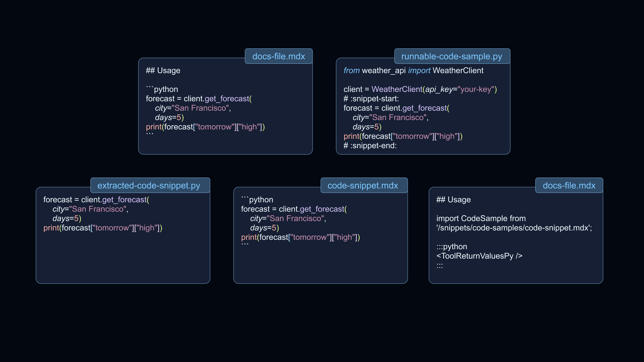
Task: Click '## Usage' heading above the ```python fence
Action: click(163, 70)
